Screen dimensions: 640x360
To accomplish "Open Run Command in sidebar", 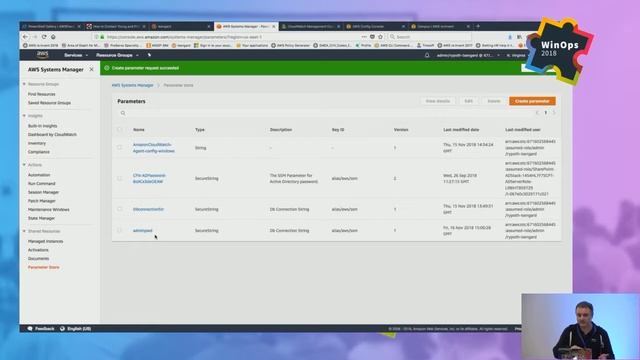I will [42, 184].
